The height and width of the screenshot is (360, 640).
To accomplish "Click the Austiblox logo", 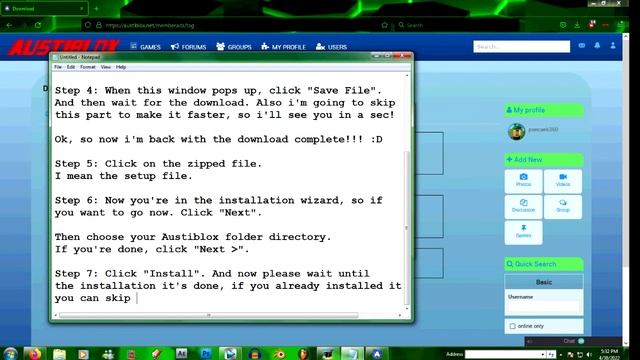I will coord(63,47).
